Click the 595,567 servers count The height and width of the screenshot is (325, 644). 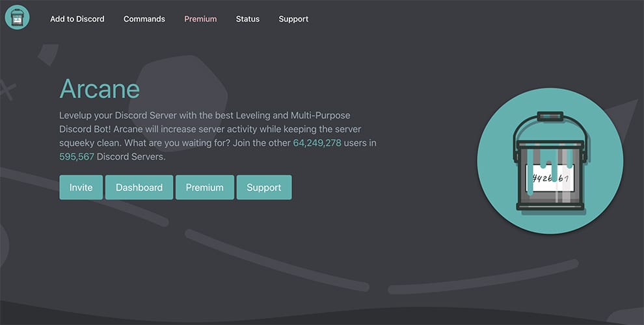pyautogui.click(x=77, y=157)
